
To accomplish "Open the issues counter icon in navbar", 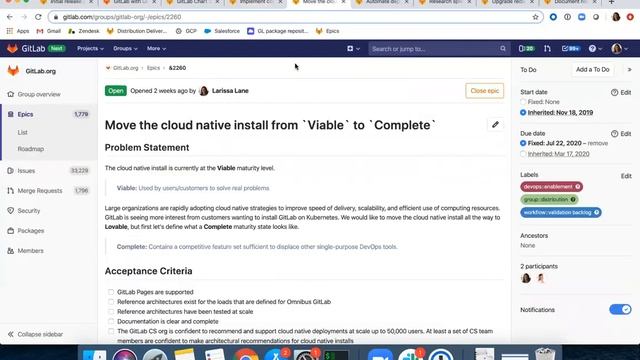I will [526, 49].
